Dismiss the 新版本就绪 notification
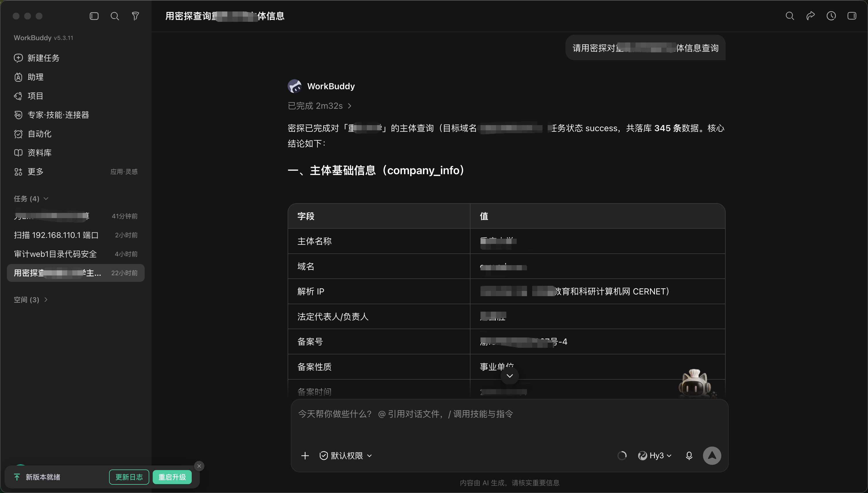Viewport: 868px width, 493px height. pos(199,466)
